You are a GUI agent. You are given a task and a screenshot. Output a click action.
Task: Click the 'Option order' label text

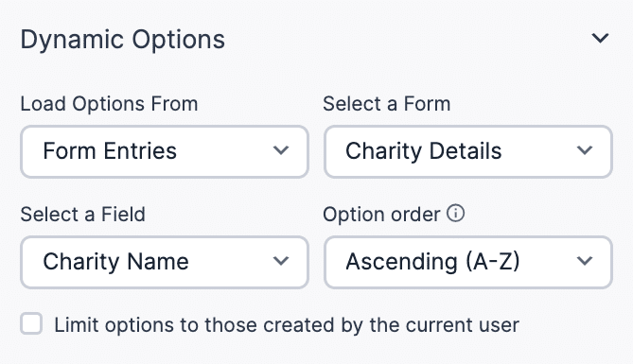pos(381,215)
